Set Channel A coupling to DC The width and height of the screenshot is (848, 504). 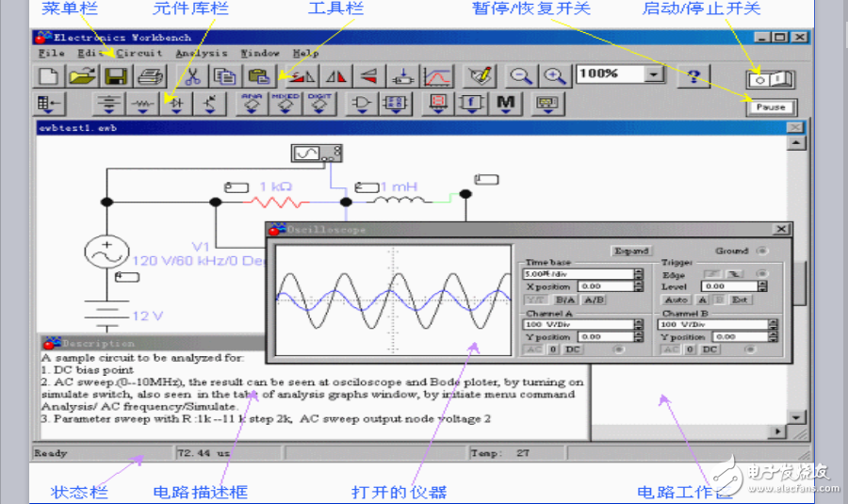573,350
